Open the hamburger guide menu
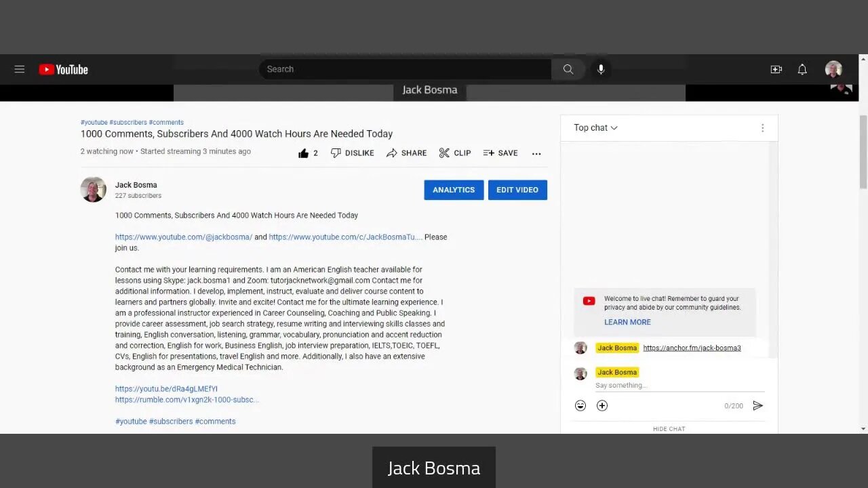The width and height of the screenshot is (868, 488). tap(20, 69)
